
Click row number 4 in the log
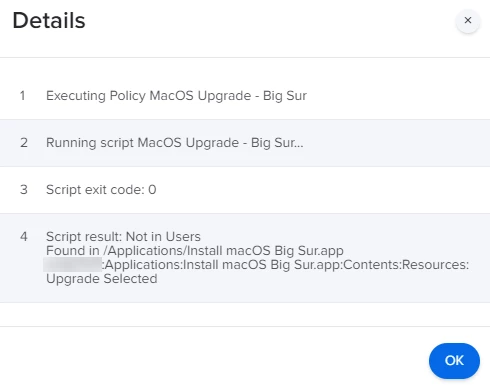(24, 237)
